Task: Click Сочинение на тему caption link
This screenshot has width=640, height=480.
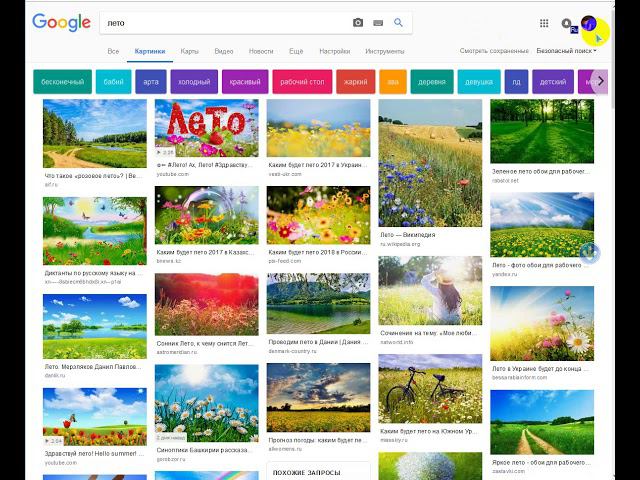Action: (428, 333)
